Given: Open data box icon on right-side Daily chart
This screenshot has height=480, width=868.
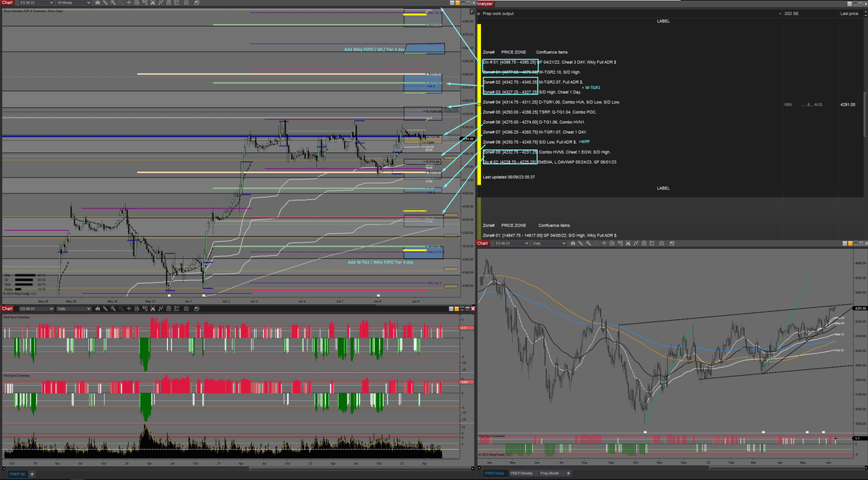Looking at the screenshot, I should point(612,243).
